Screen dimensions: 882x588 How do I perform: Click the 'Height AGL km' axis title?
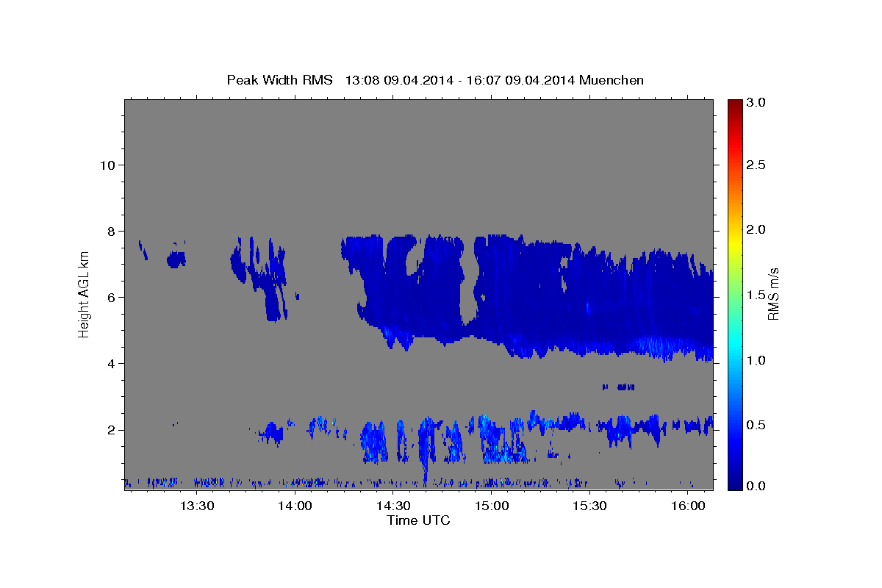point(85,295)
